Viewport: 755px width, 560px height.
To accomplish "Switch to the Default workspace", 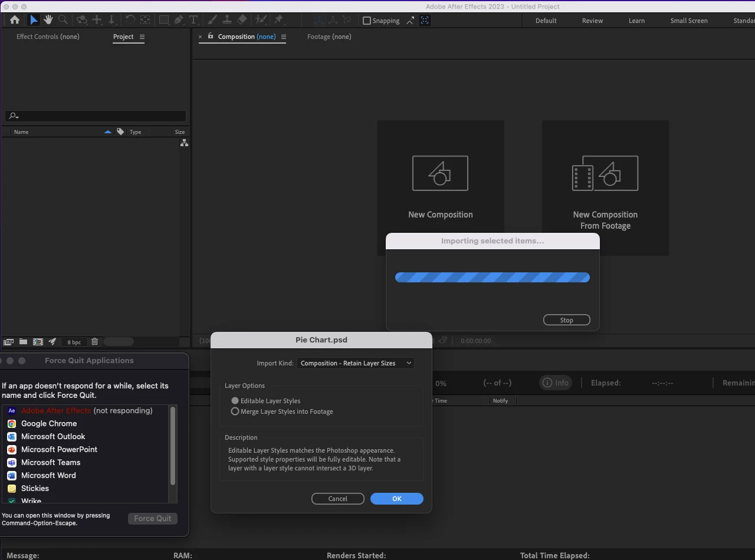I will click(x=546, y=21).
